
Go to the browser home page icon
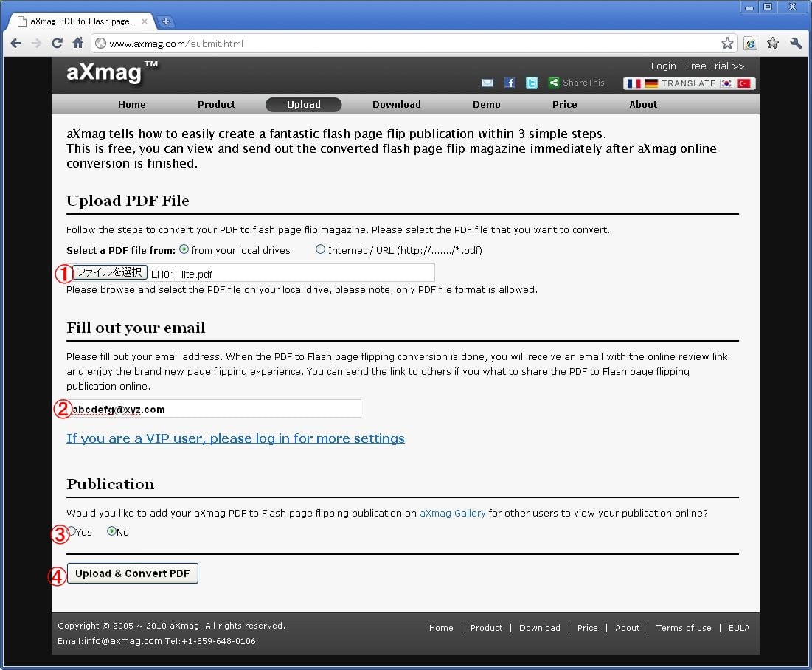[77, 44]
